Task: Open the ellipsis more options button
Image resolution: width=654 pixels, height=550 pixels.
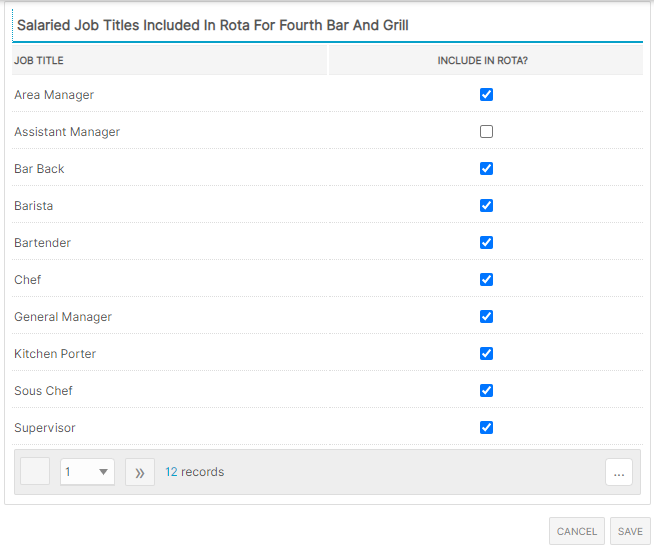Action: 619,473
